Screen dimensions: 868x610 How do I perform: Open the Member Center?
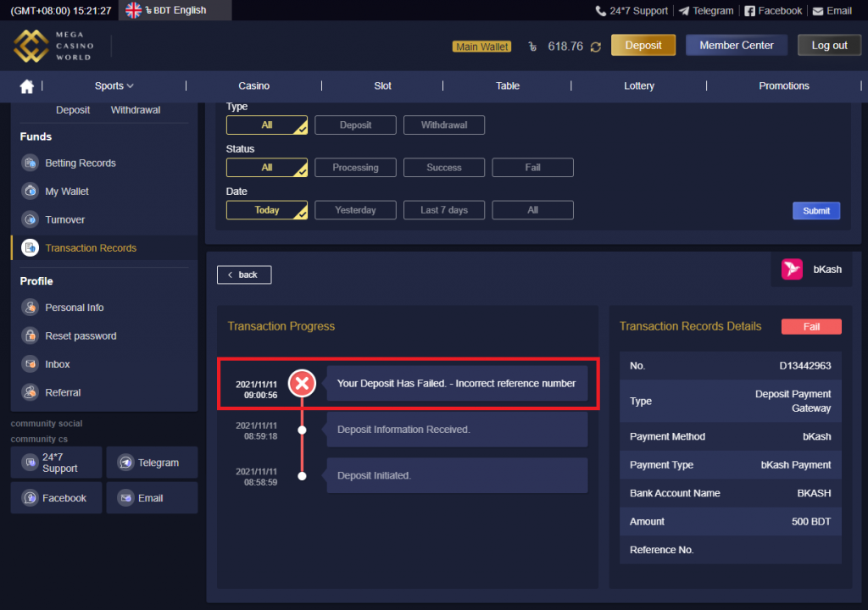[737, 46]
